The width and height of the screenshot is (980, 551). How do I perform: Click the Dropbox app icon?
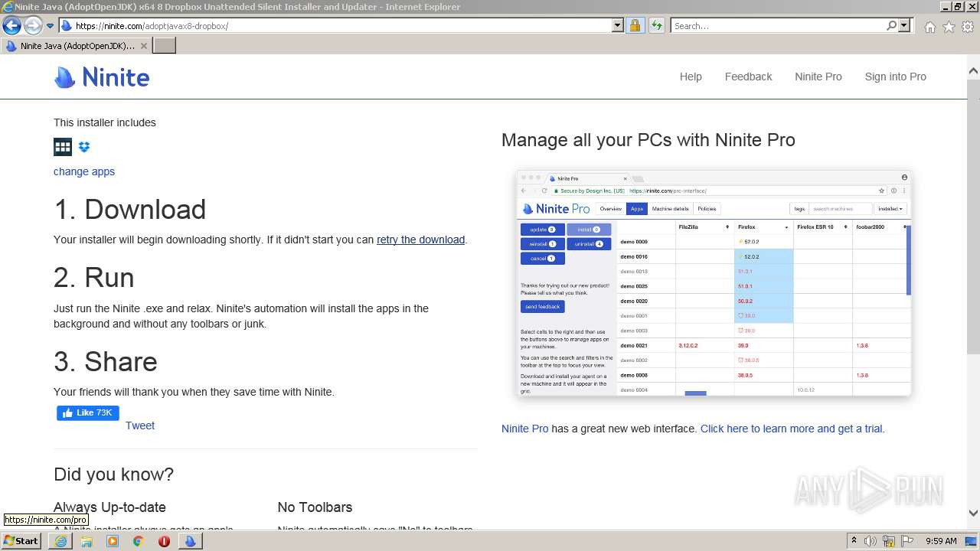pos(84,147)
